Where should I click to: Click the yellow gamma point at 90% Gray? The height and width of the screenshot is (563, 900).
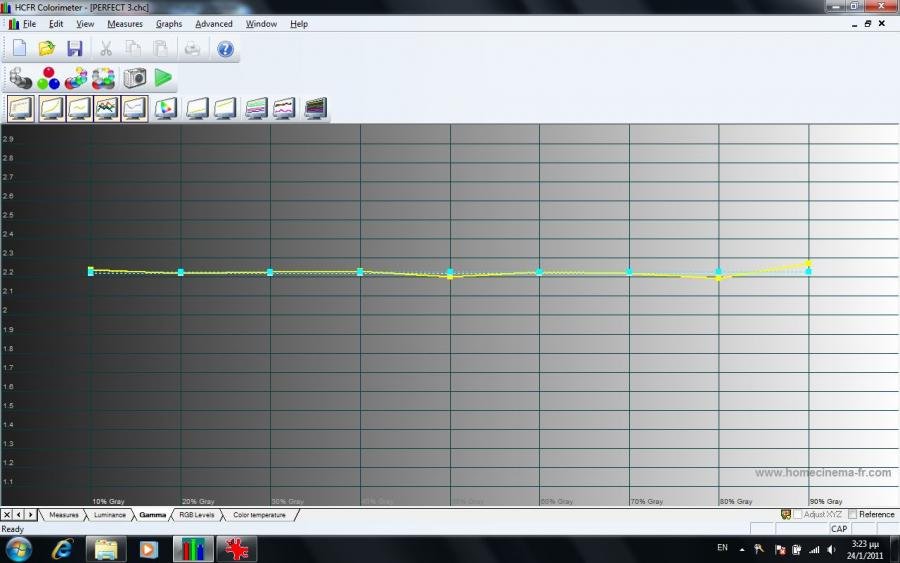(x=808, y=264)
